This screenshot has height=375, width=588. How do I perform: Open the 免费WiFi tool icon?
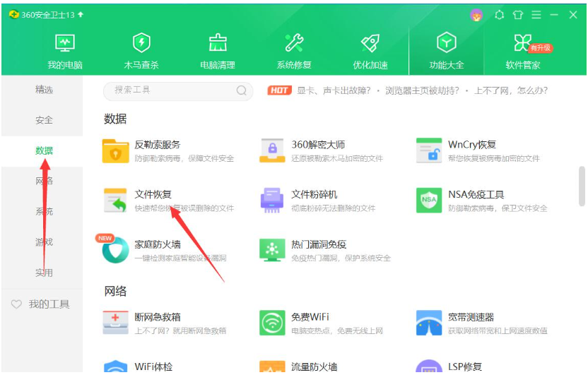click(x=272, y=323)
